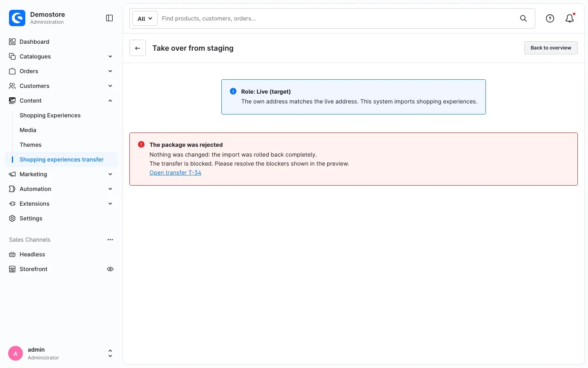Click the search magnifier icon
This screenshot has width=588, height=368.
tap(523, 18)
